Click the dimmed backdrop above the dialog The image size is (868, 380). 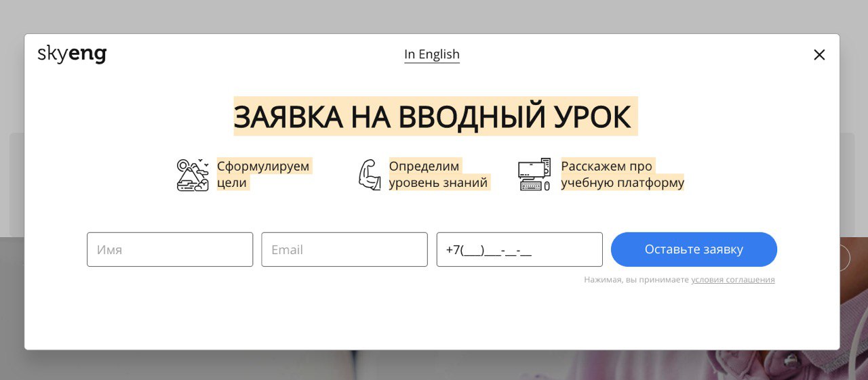click(x=434, y=16)
